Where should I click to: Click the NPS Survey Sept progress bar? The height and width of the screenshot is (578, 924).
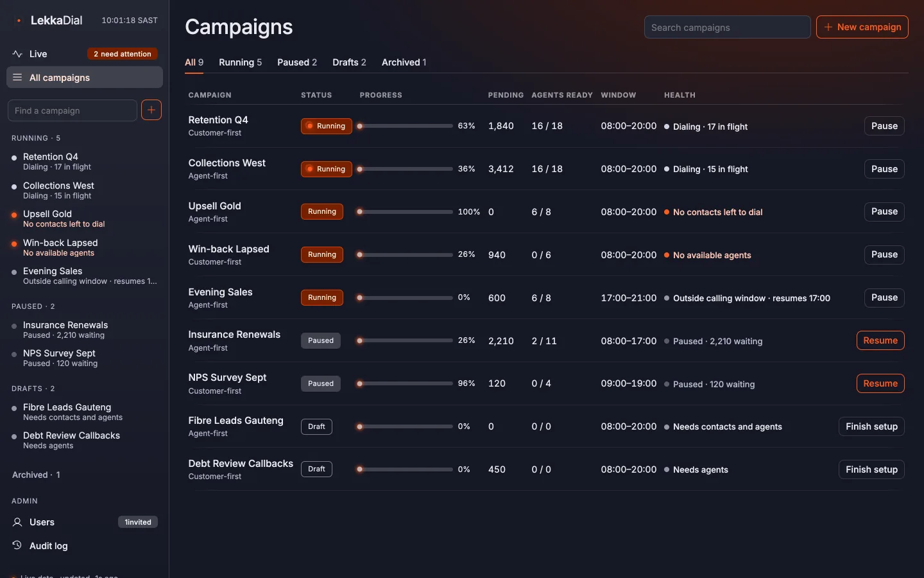pos(405,383)
